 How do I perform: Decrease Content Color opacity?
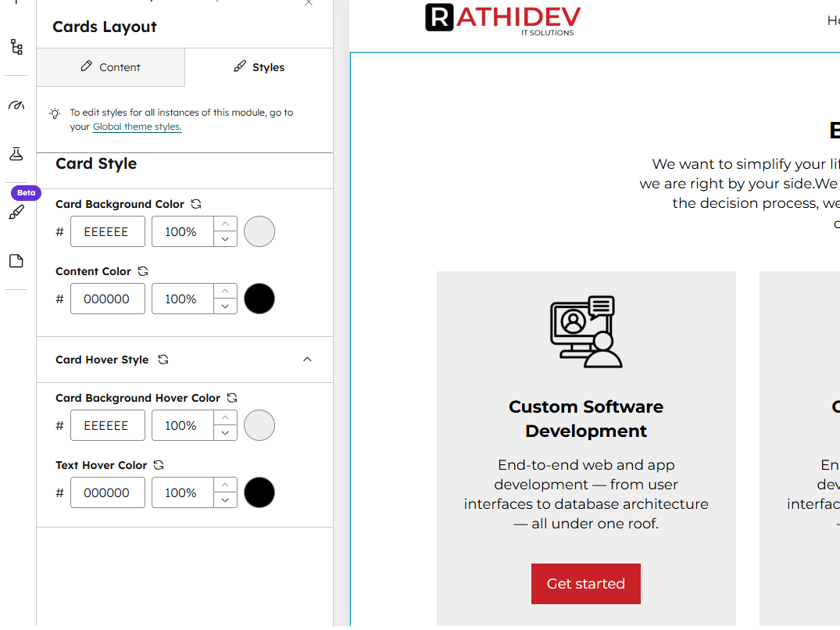click(x=226, y=306)
